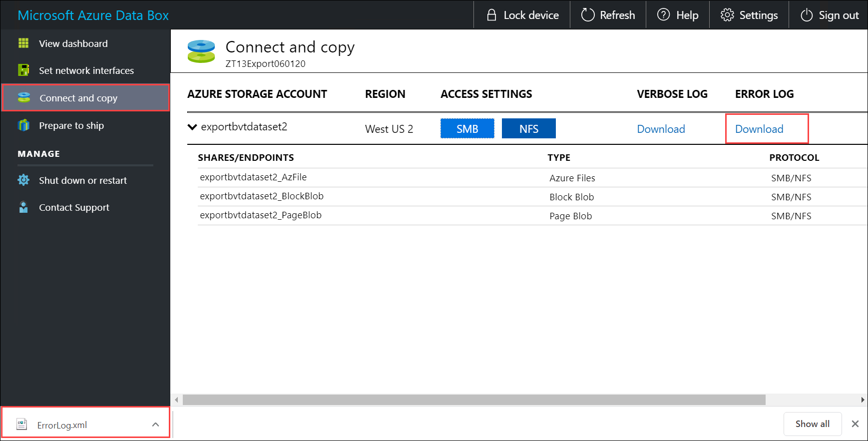
Task: Open the Help question mark icon
Action: pyautogui.click(x=663, y=15)
